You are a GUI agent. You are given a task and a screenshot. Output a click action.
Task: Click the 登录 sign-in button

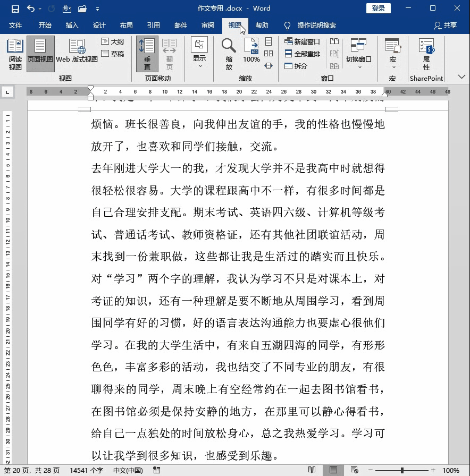pos(379,8)
